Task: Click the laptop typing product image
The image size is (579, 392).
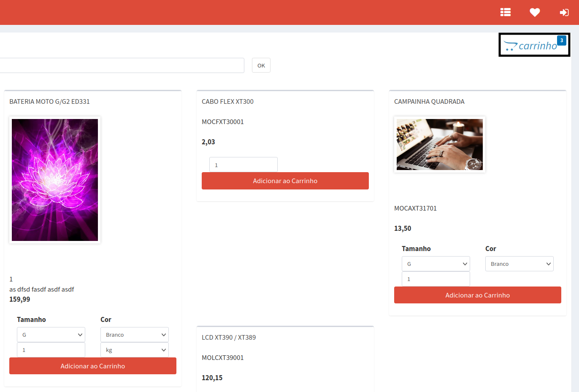Action: point(439,144)
